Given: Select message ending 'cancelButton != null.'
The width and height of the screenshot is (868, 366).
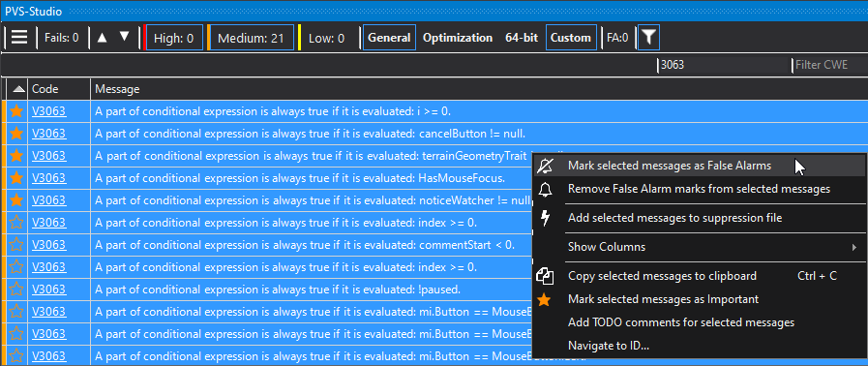Looking at the screenshot, I should pyautogui.click(x=310, y=134).
